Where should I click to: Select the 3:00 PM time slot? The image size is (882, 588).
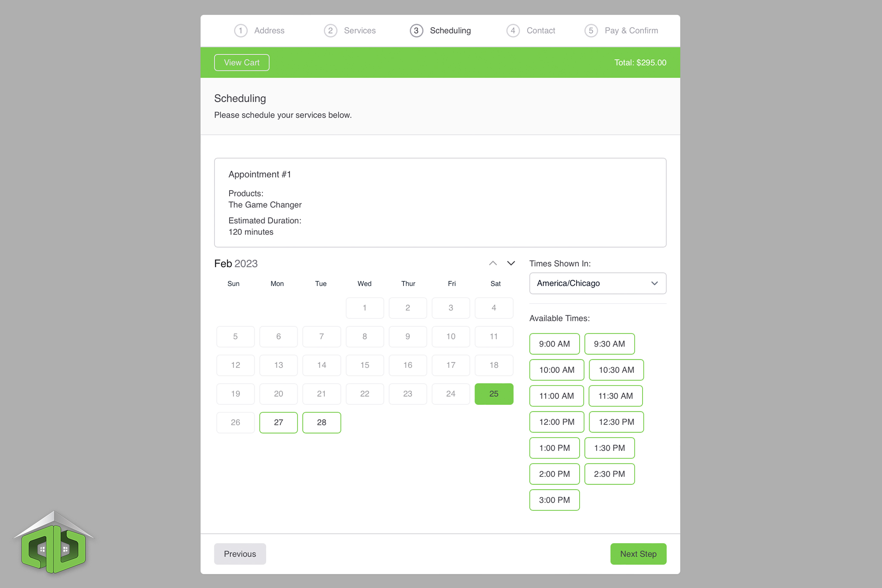click(554, 500)
